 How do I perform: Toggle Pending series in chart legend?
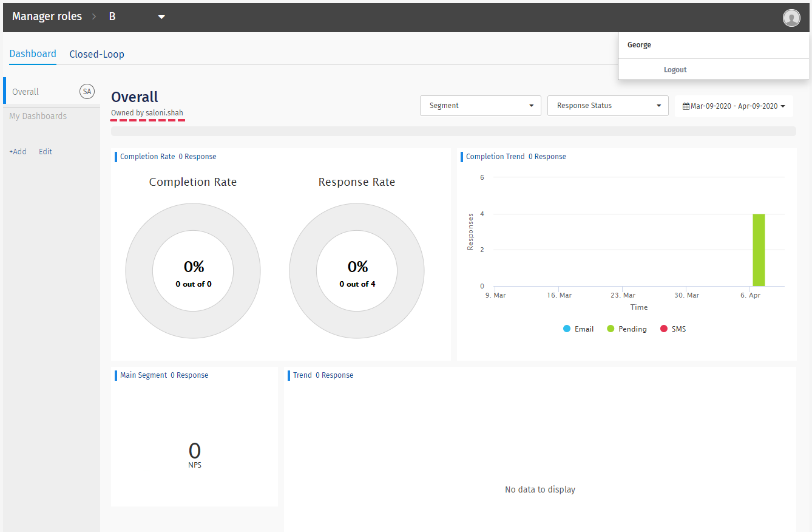pos(627,329)
